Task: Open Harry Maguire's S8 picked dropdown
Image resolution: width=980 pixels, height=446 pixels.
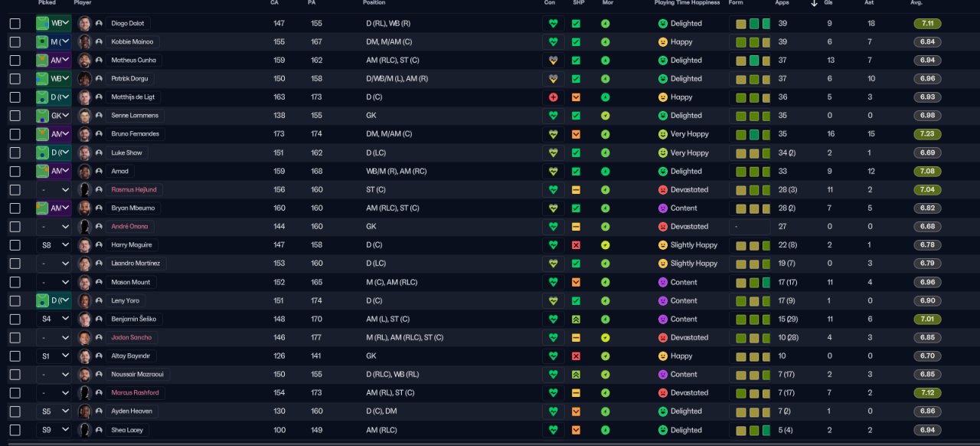Action: click(x=54, y=245)
